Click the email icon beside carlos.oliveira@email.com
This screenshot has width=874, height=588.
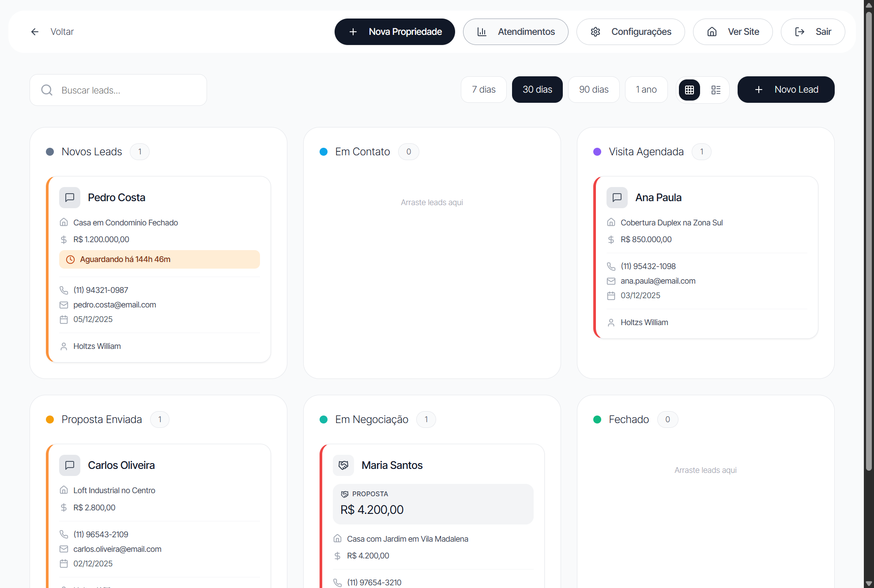coord(64,549)
